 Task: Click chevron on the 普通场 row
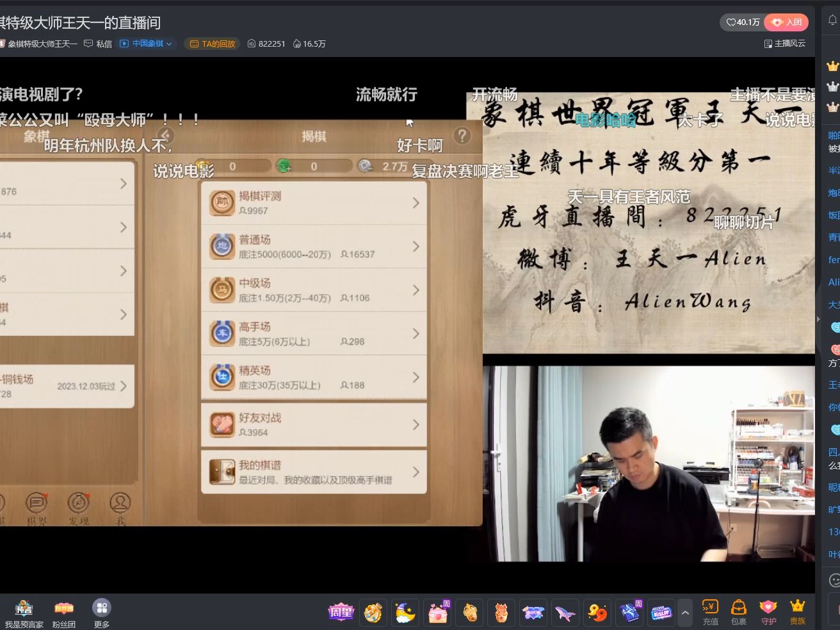(x=416, y=246)
